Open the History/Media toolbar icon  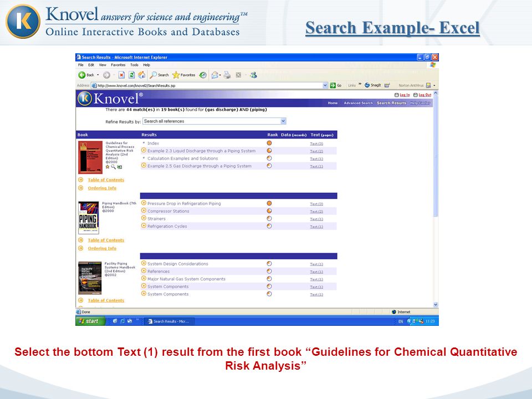click(x=203, y=75)
